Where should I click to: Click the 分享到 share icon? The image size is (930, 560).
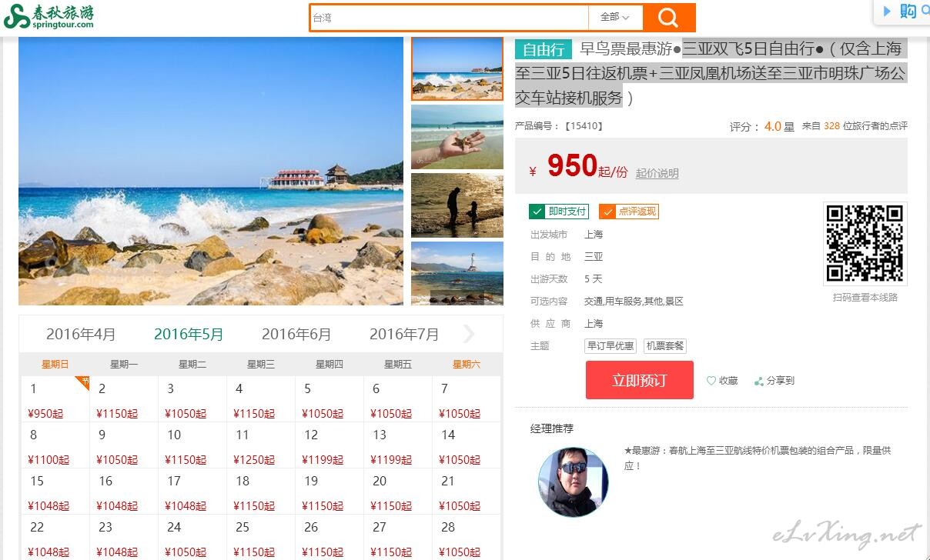(x=759, y=381)
